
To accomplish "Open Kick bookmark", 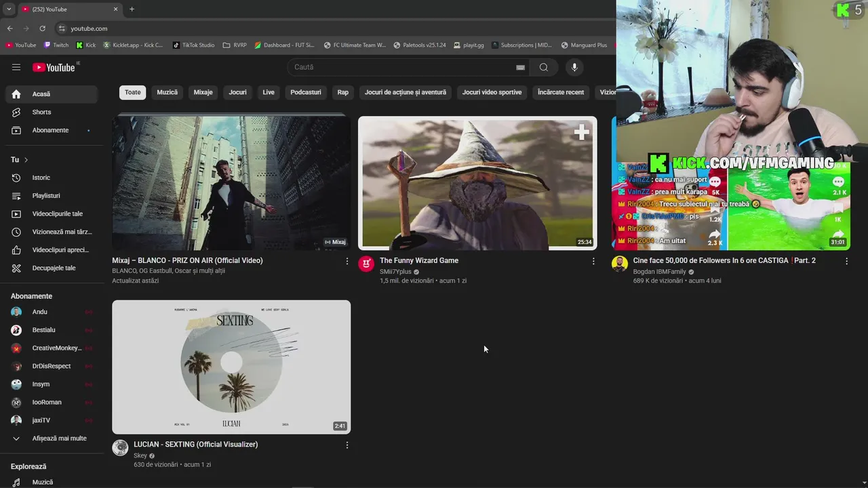I will pyautogui.click(x=86, y=45).
